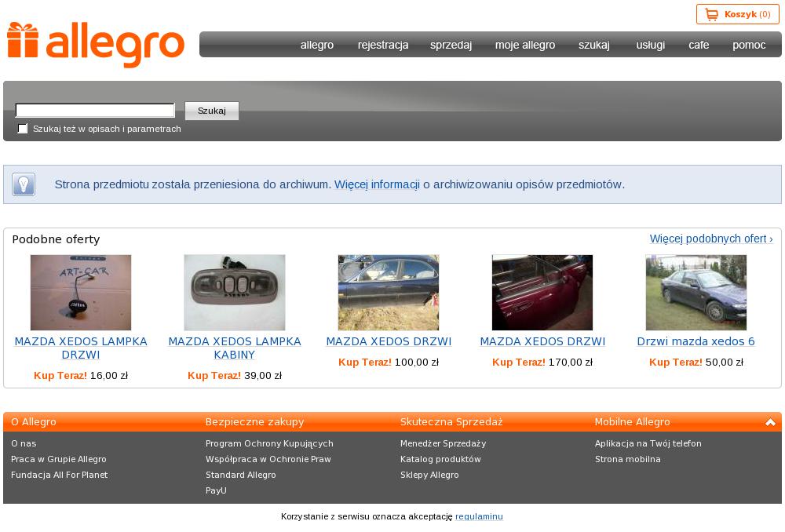
Task: Collapse the footer with the arrow icon
Action: coord(770,422)
